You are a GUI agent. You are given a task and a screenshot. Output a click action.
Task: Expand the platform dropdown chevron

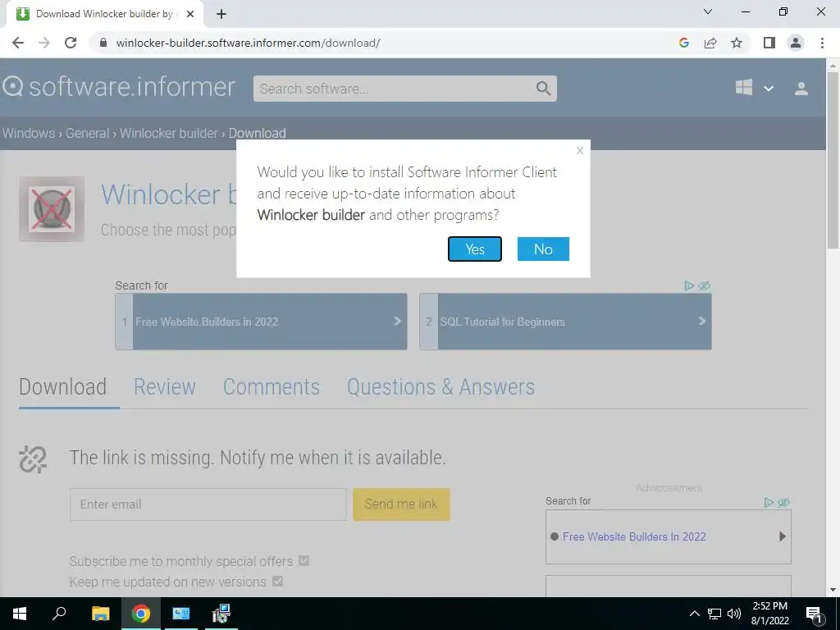tap(768, 89)
